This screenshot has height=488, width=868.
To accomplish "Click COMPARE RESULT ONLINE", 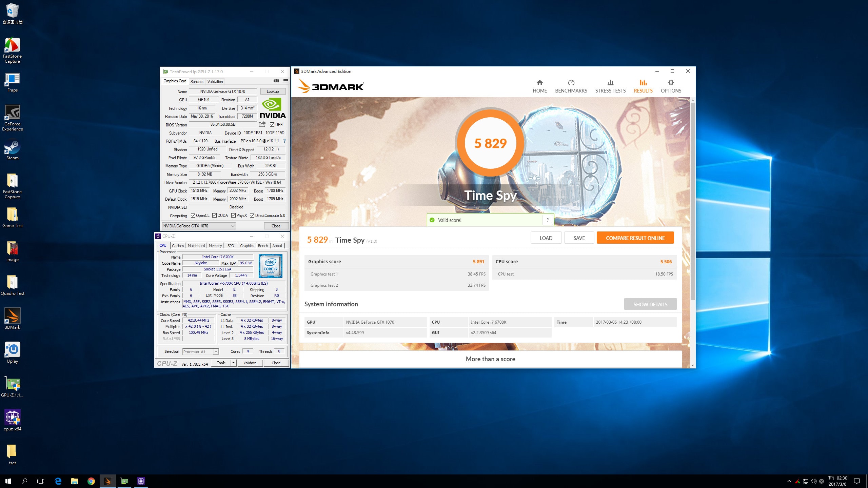I will [x=635, y=238].
